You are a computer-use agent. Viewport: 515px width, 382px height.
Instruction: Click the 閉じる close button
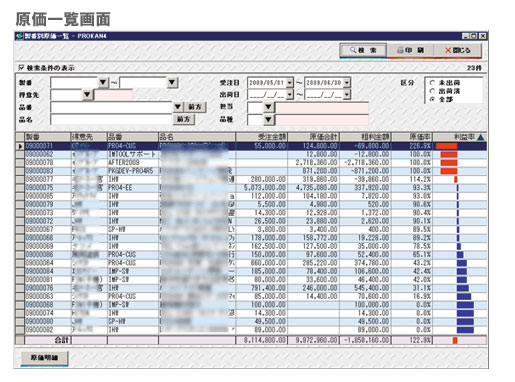(458, 51)
